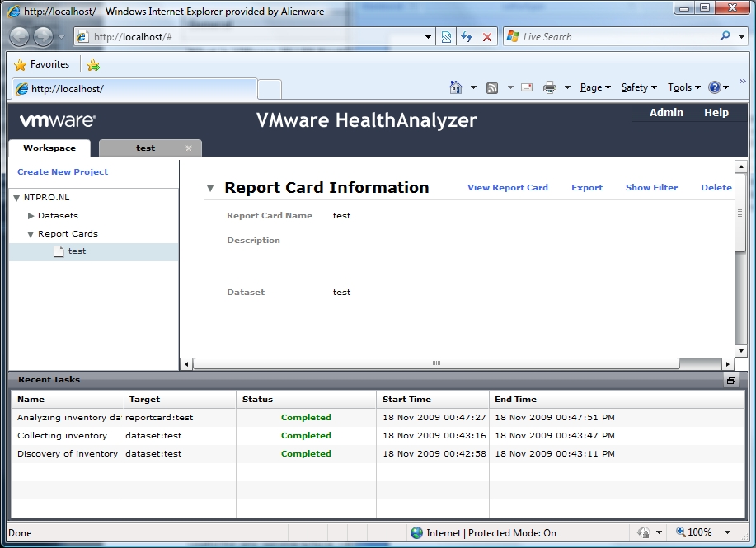Sort tasks by End Time header
Screen dimensions: 756x548
[617, 399]
